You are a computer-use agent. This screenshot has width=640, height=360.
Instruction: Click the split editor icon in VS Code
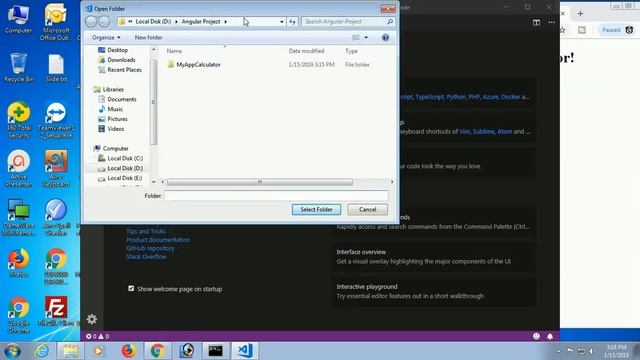click(x=536, y=22)
